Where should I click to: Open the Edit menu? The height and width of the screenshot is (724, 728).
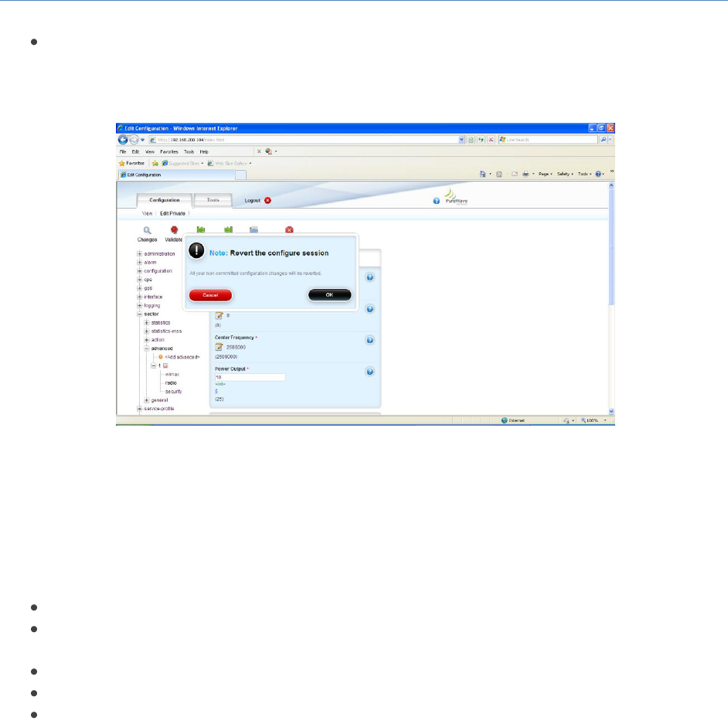click(135, 151)
